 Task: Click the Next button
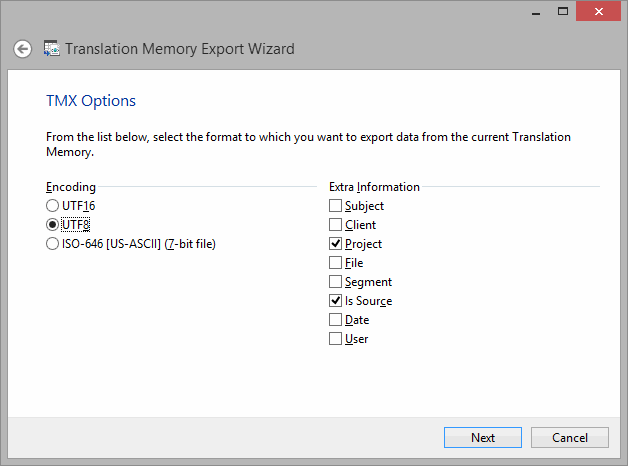pos(483,438)
